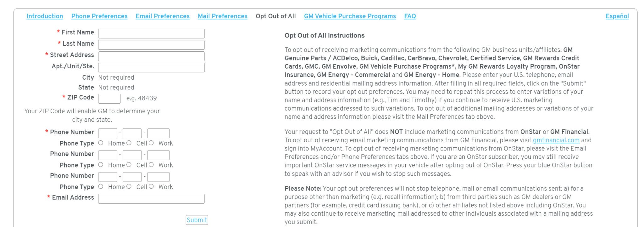The image size is (644, 227).
Task: Select Home for the first phone type
Action: (101, 143)
